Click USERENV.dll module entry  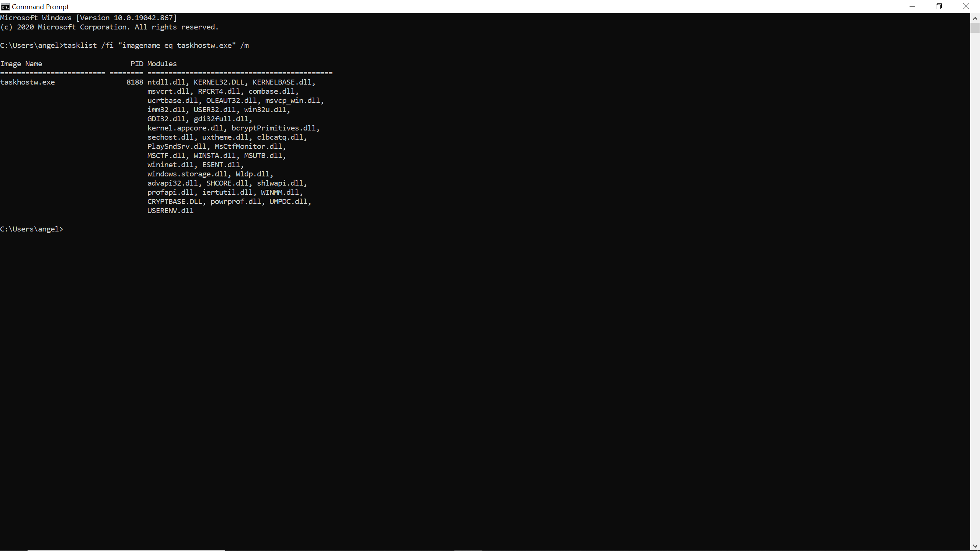tap(170, 211)
